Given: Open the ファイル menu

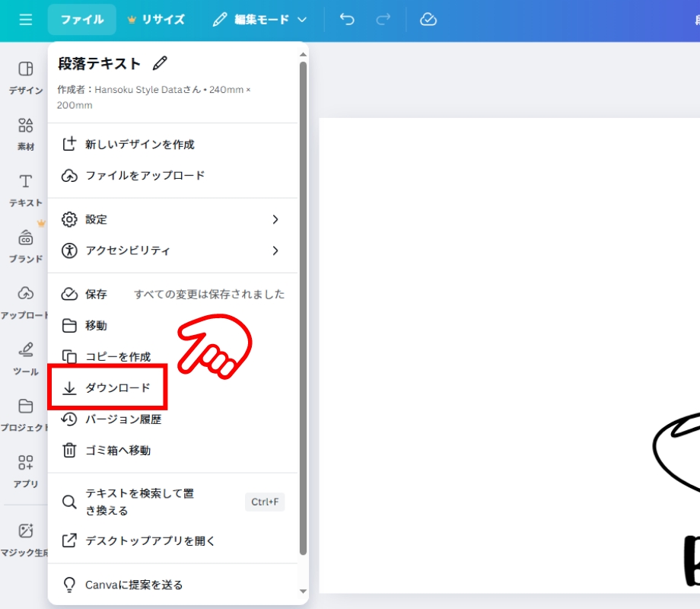Looking at the screenshot, I should tap(81, 20).
